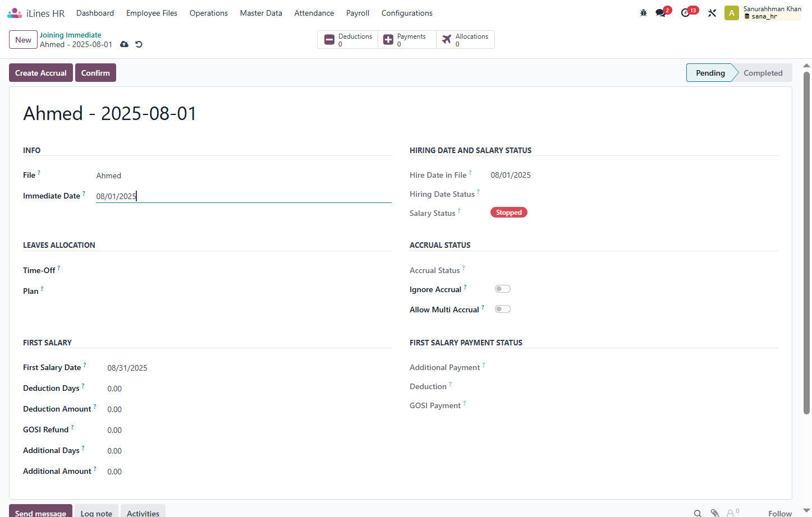Open the Operations menu
The height and width of the screenshot is (517, 812).
(x=209, y=13)
